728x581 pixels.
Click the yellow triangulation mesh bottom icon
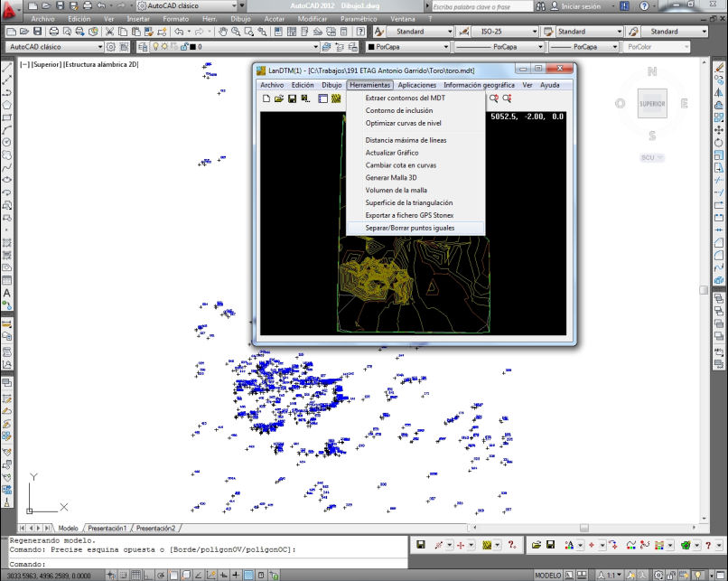pyautogui.click(x=487, y=545)
